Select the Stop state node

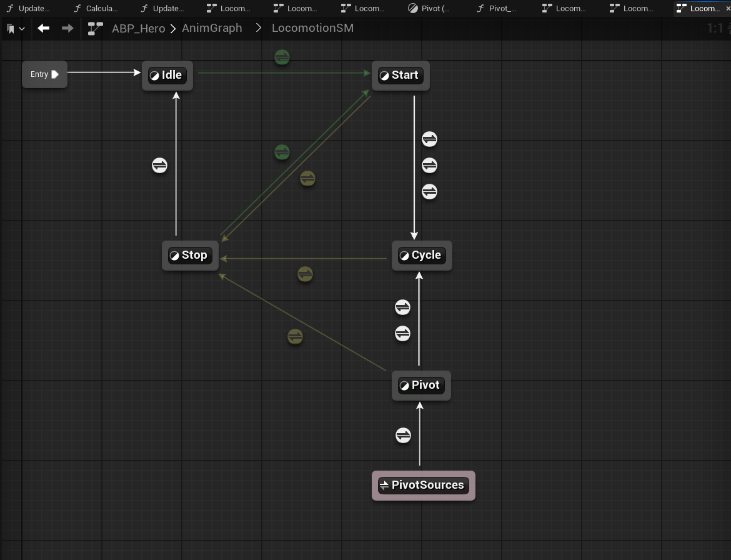(190, 256)
